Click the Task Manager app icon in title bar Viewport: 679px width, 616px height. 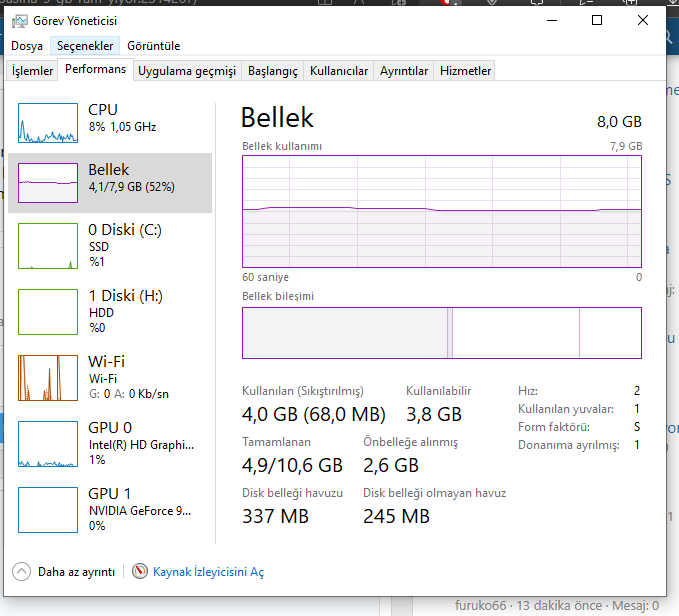pyautogui.click(x=19, y=21)
